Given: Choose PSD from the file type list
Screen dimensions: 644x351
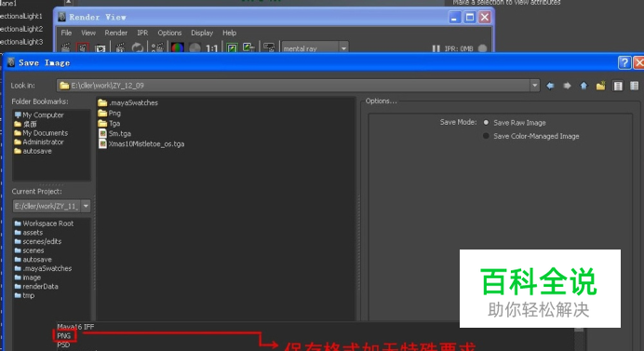Looking at the screenshot, I should coord(63,344).
